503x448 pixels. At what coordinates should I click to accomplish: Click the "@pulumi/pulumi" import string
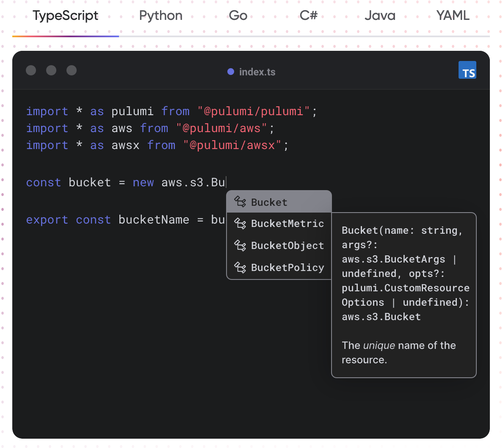coord(254,111)
